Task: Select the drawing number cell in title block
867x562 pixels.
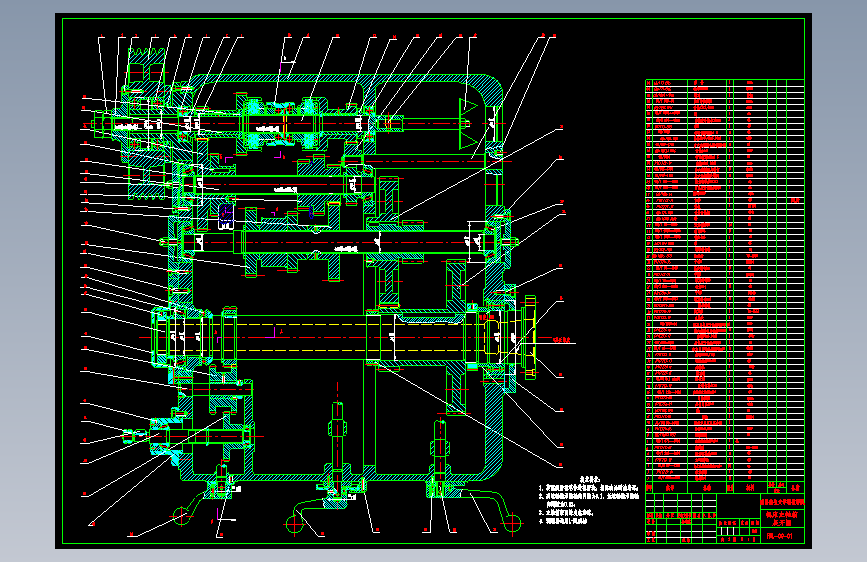Action: [782, 535]
